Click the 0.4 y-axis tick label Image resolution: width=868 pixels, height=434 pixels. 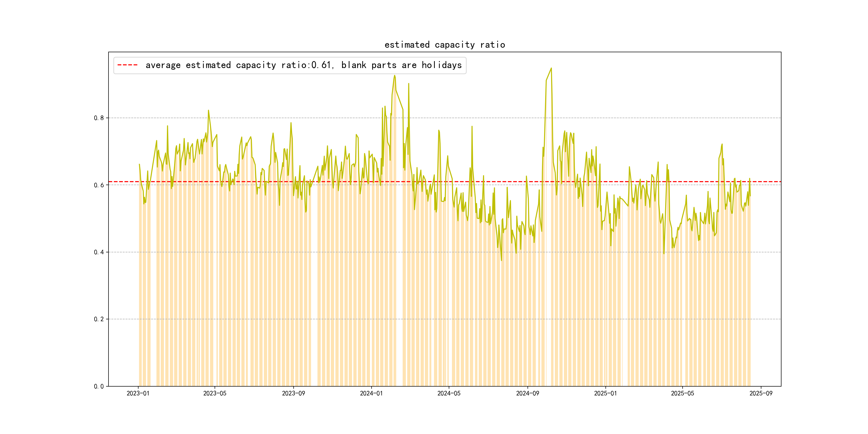(x=99, y=252)
